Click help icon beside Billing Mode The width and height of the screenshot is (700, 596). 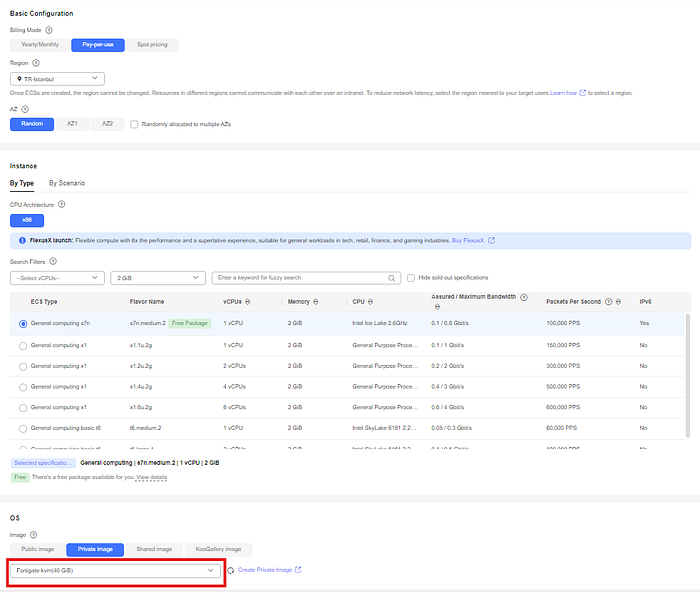[x=49, y=30]
